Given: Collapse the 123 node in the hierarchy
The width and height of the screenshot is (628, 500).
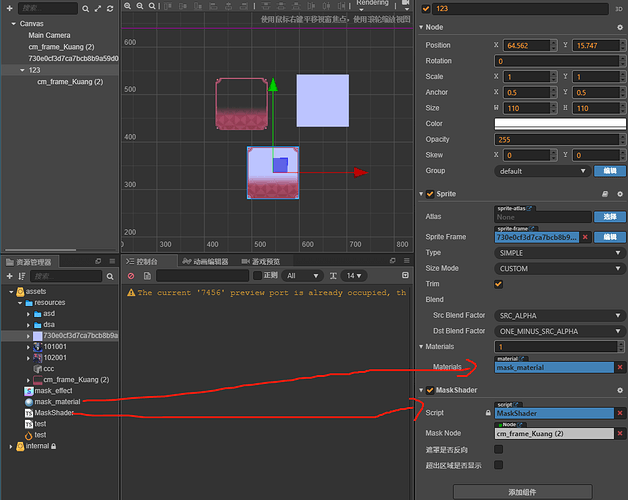Looking at the screenshot, I should click(x=22, y=71).
